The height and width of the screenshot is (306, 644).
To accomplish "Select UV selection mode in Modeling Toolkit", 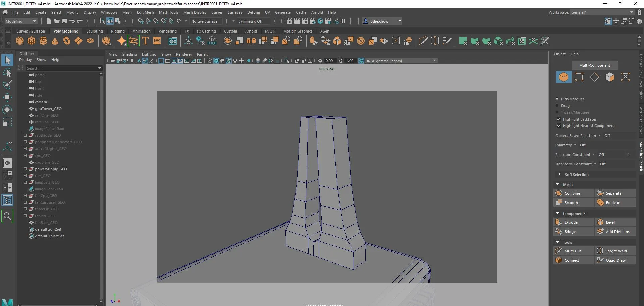I will (625, 77).
